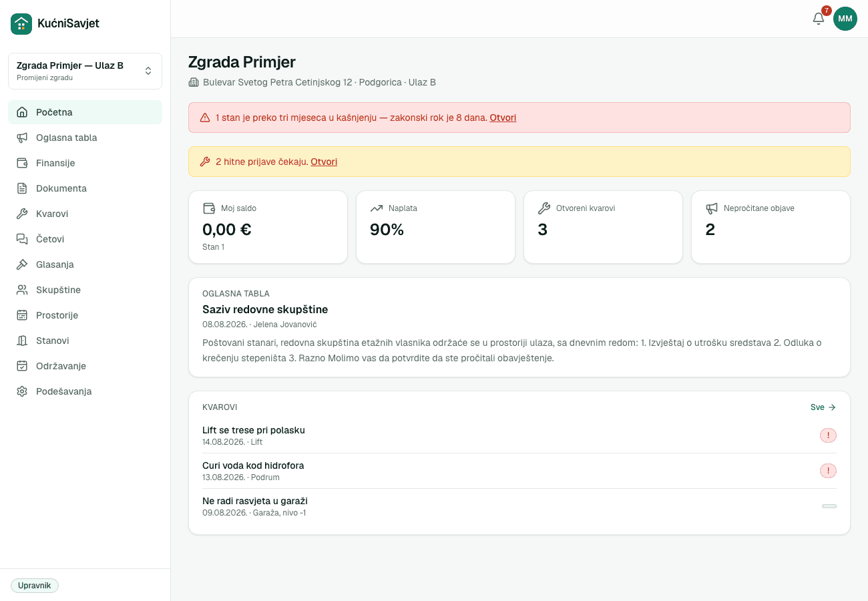Screen dimensions: 868x601
Task: Click the wallet icon on Moj saldo card
Action: (x=208, y=208)
